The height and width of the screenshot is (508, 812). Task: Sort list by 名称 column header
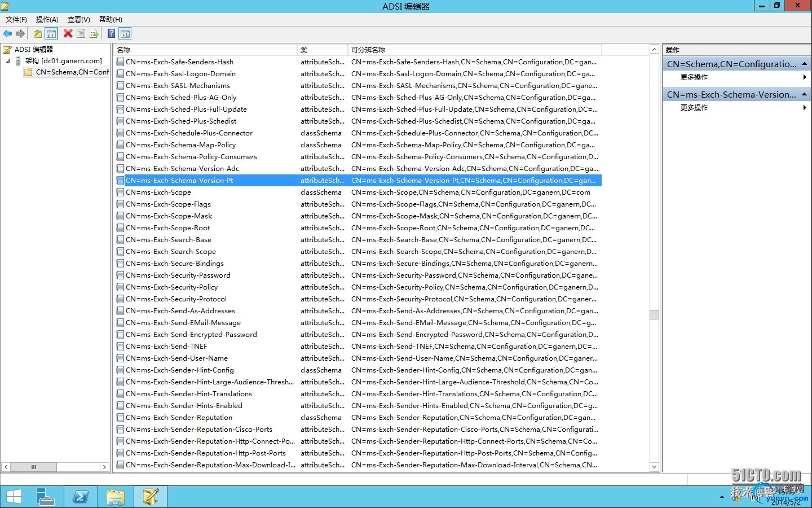205,50
